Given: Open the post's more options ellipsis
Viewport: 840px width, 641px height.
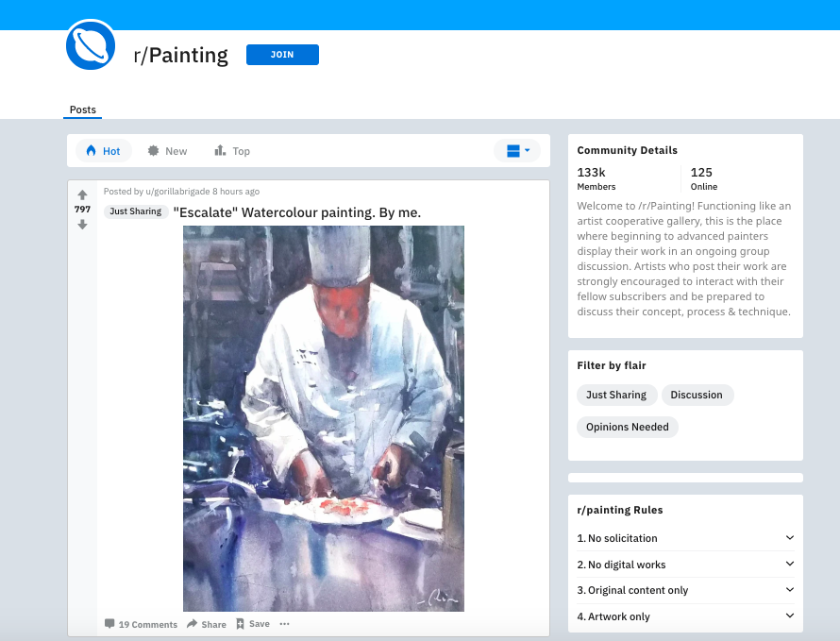Looking at the screenshot, I should (x=284, y=624).
